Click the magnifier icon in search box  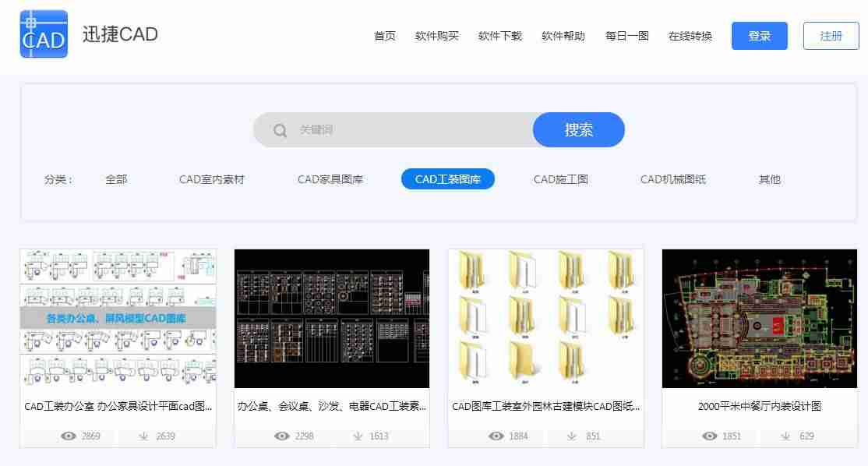point(280,130)
